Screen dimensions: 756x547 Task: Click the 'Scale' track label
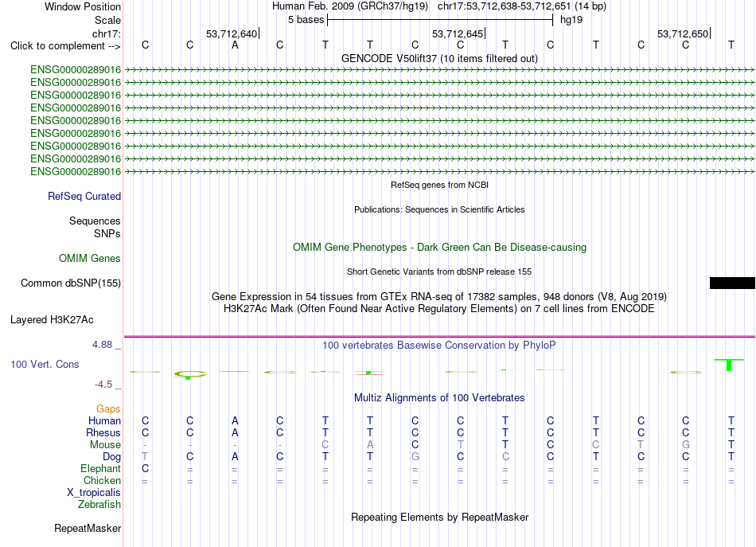(x=107, y=20)
